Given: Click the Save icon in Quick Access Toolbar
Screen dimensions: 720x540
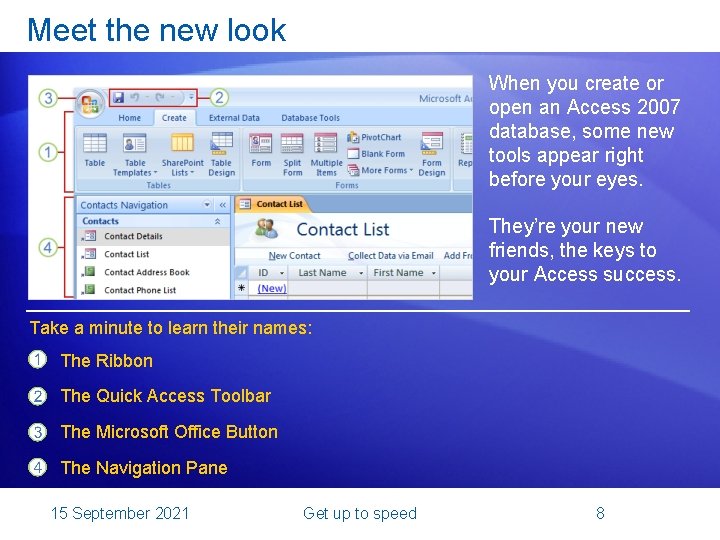Looking at the screenshot, I should [x=118, y=97].
